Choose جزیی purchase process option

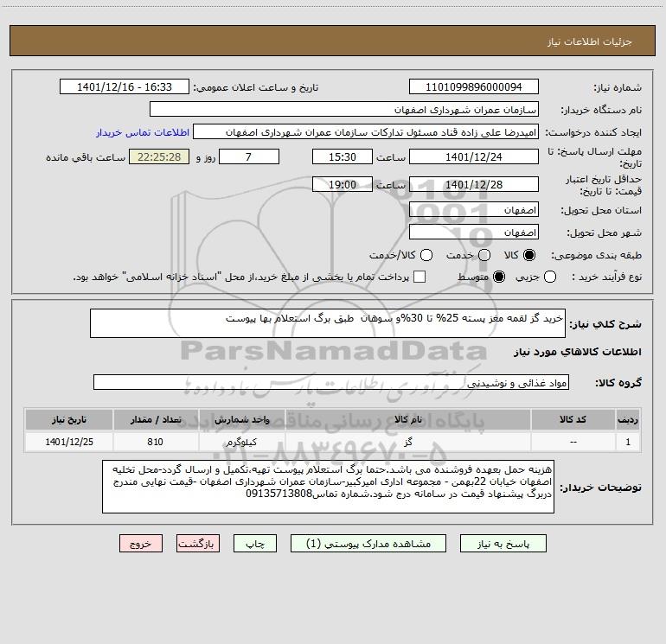(549, 277)
